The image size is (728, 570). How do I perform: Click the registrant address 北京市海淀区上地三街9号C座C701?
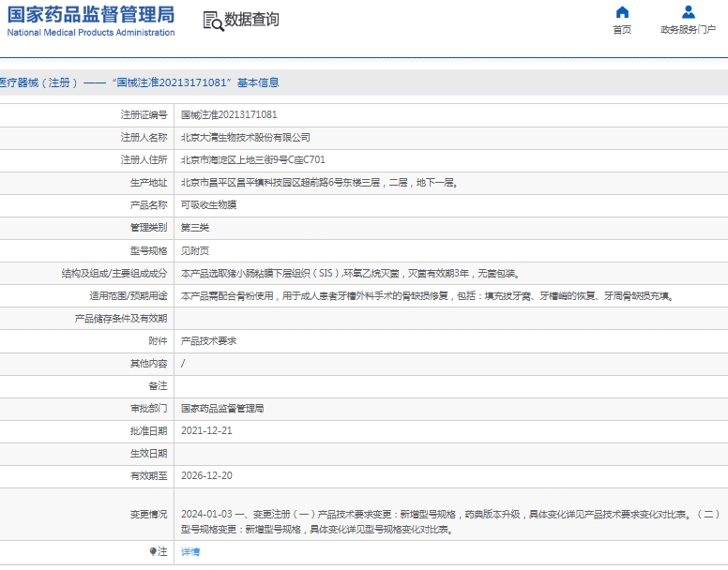tap(253, 159)
